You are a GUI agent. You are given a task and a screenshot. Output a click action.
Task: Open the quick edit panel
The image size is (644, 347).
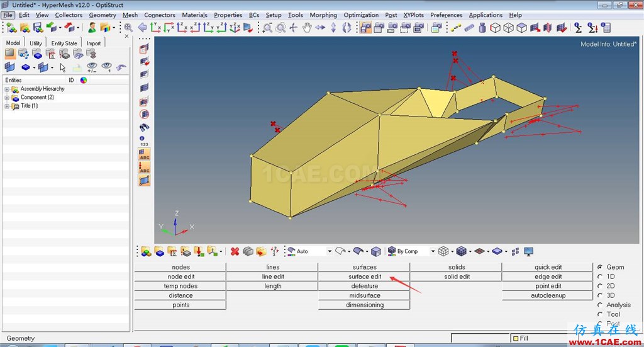click(x=548, y=267)
